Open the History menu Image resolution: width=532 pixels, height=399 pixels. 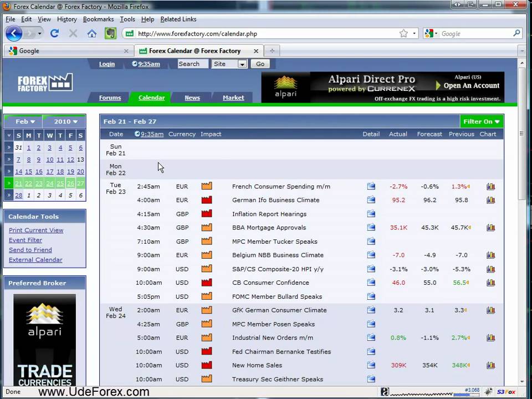tap(67, 19)
